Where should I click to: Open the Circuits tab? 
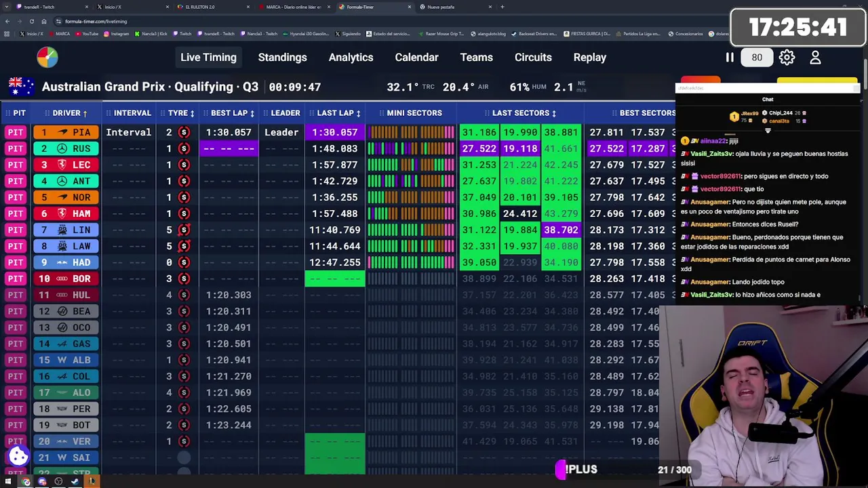coord(533,58)
